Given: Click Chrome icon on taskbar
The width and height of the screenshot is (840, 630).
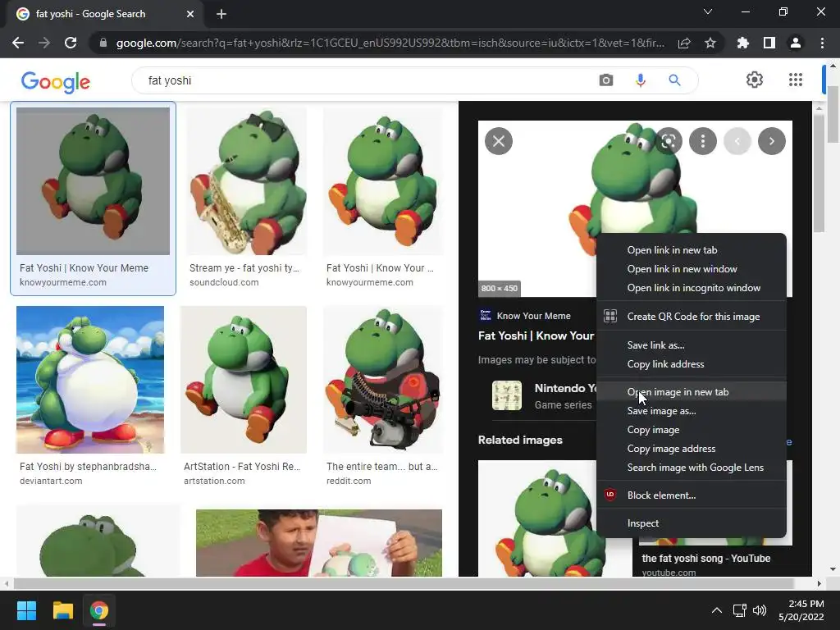Looking at the screenshot, I should click(x=99, y=610).
